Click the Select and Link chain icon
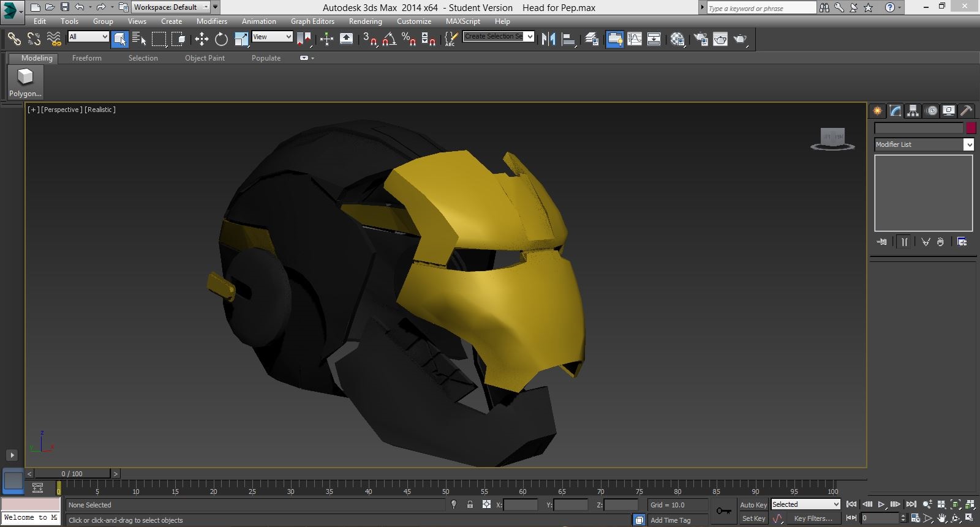The height and width of the screenshot is (527, 980). coord(13,39)
